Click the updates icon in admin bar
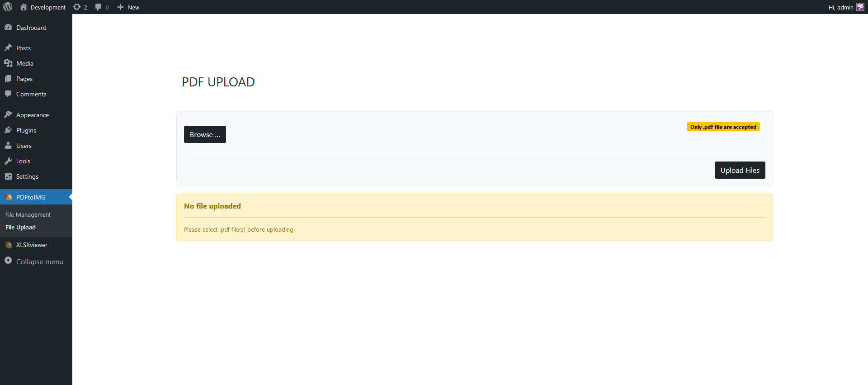 pos(77,7)
